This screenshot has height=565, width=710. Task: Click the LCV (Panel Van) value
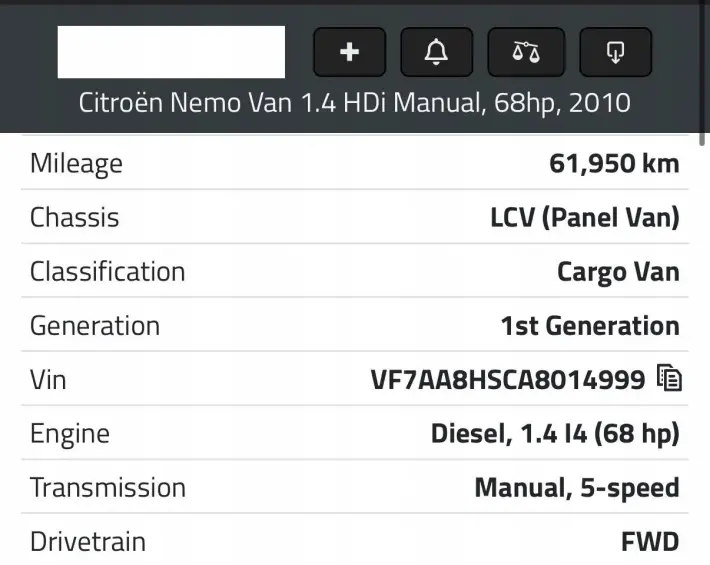(x=585, y=218)
